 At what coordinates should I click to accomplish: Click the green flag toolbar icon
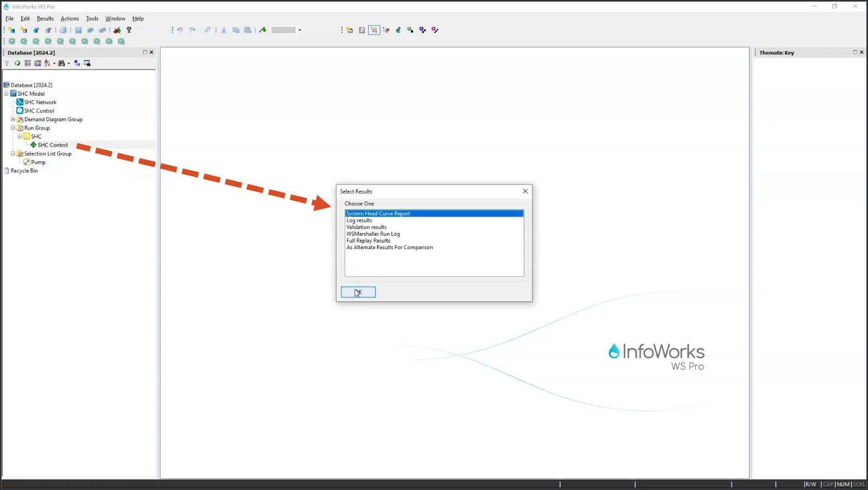click(x=263, y=30)
